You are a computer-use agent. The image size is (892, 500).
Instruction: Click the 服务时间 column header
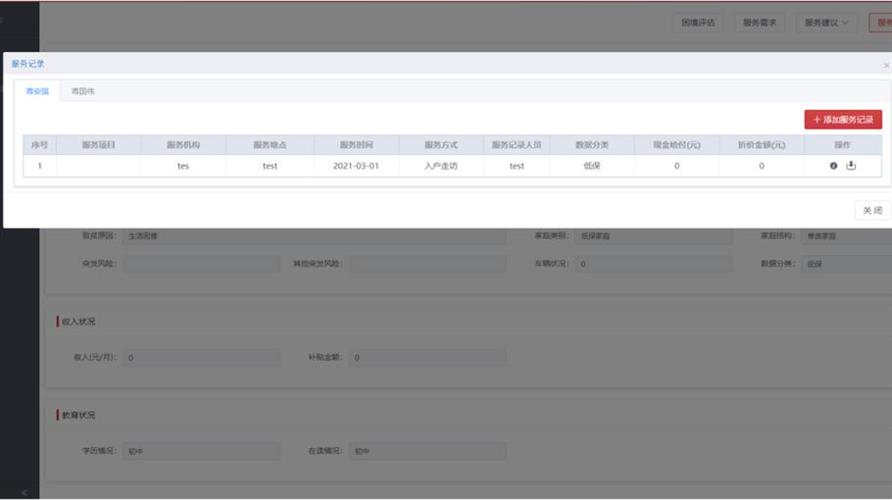355,145
